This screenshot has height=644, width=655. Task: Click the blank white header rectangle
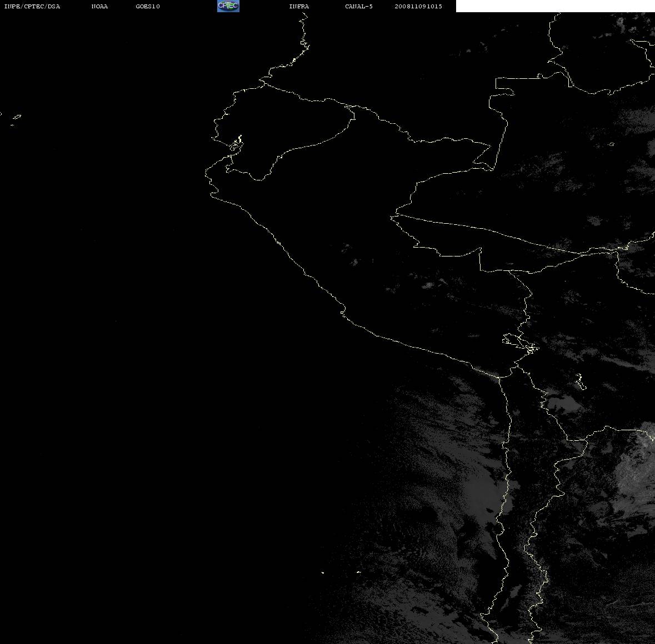(x=555, y=6)
